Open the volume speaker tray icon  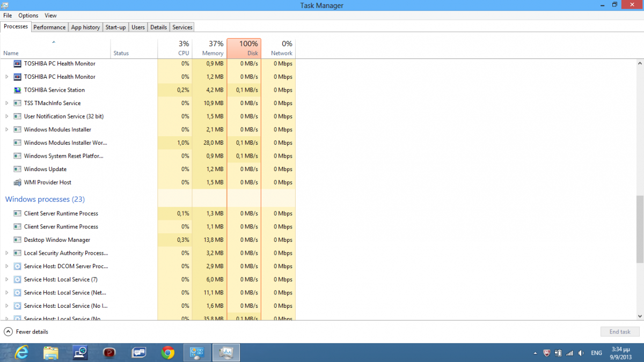(x=581, y=353)
